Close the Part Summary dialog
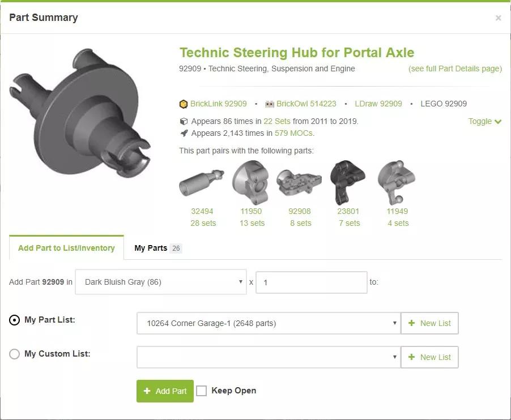Viewport: 511px width, 420px height. pos(498,18)
